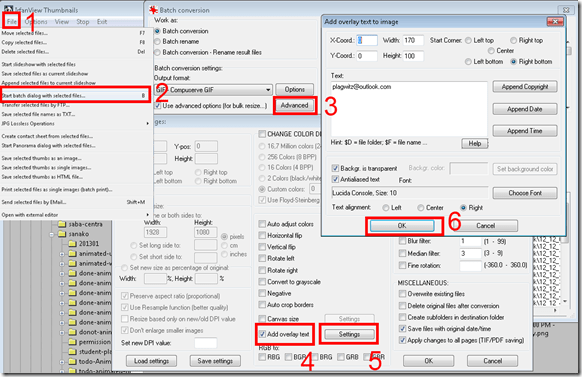
Task: Open the View menu
Action: pos(62,22)
